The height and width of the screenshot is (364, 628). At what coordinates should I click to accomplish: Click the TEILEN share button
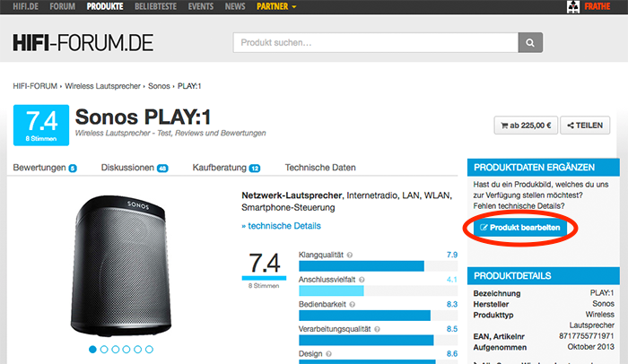pyautogui.click(x=584, y=126)
